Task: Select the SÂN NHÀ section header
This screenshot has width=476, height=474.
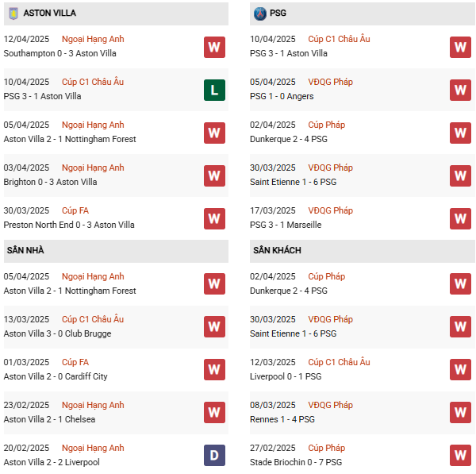Action: pyautogui.click(x=25, y=251)
